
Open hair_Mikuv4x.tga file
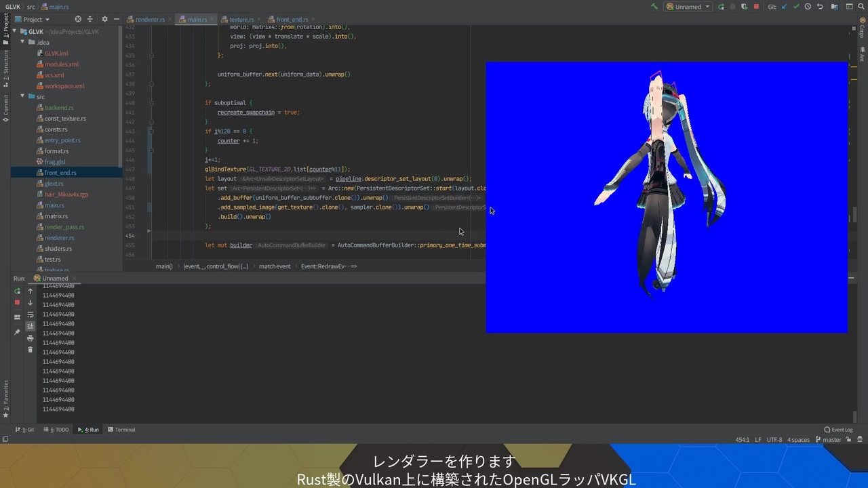[66, 195]
